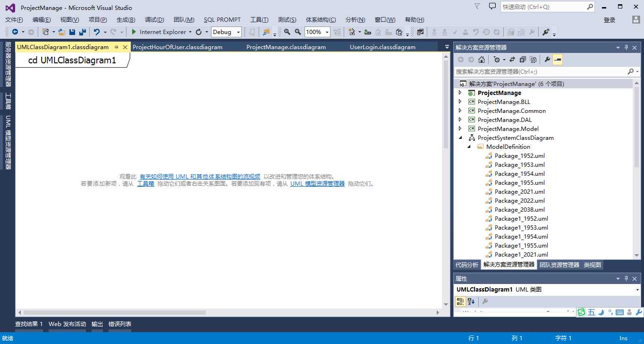
Task: Open the Properties object selector dropdown
Action: (637, 290)
